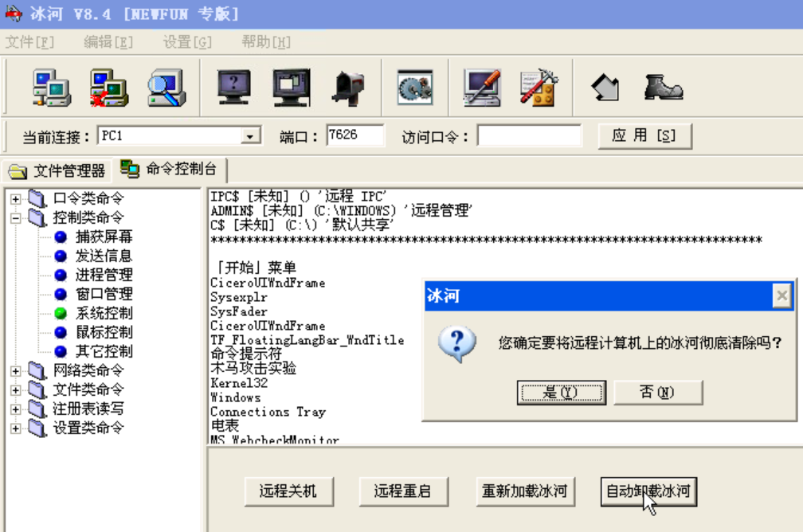Click the 访问口令 password input field
This screenshot has height=532, width=803.
[x=530, y=135]
